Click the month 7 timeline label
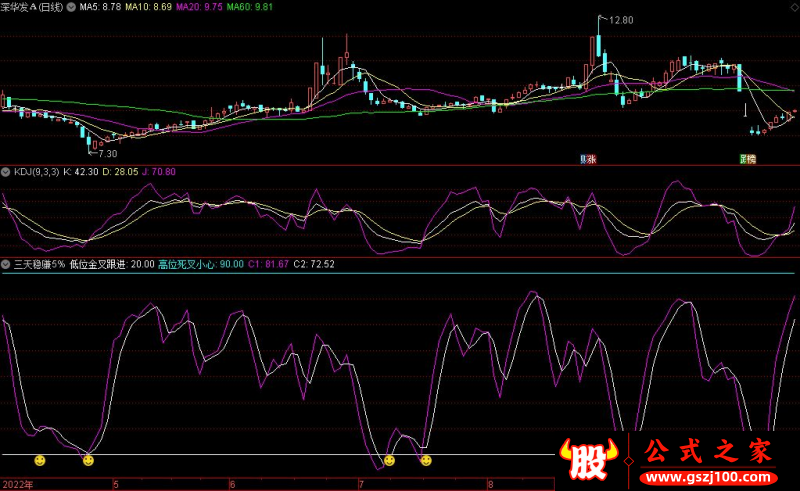This screenshot has width=800, height=491. pos(361,484)
